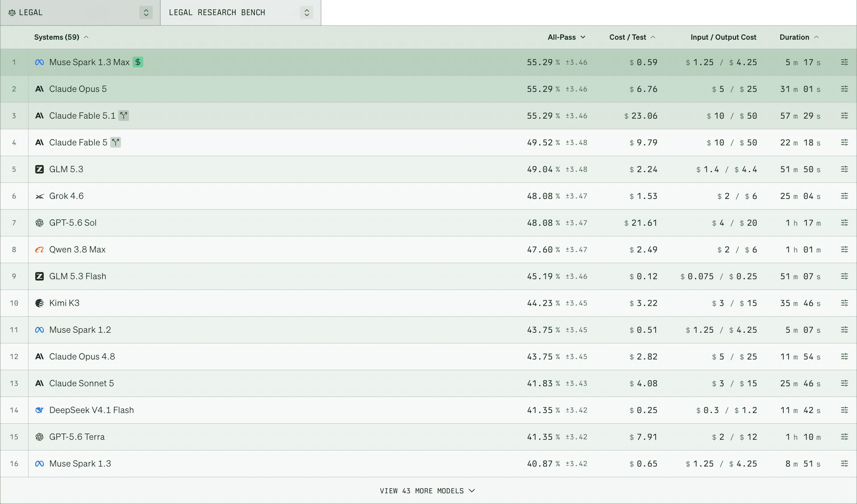Click the Qwen logo icon
This screenshot has width=857, height=504.
(x=39, y=250)
